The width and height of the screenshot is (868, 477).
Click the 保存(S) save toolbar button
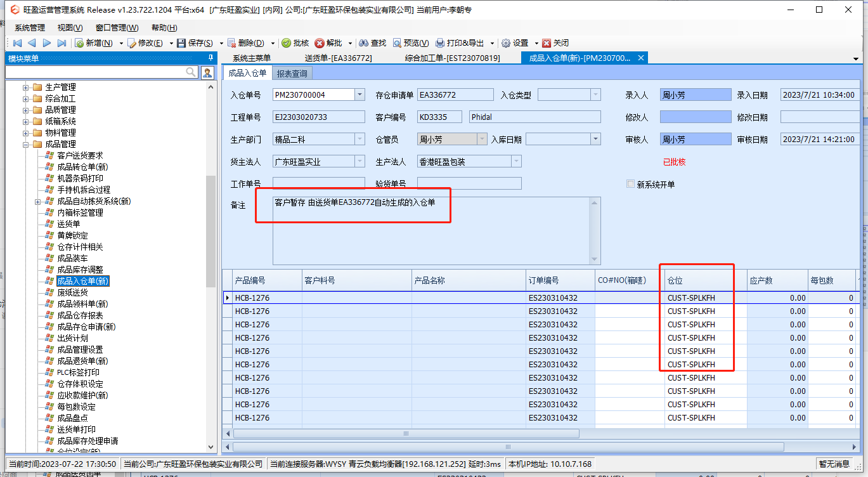click(195, 43)
